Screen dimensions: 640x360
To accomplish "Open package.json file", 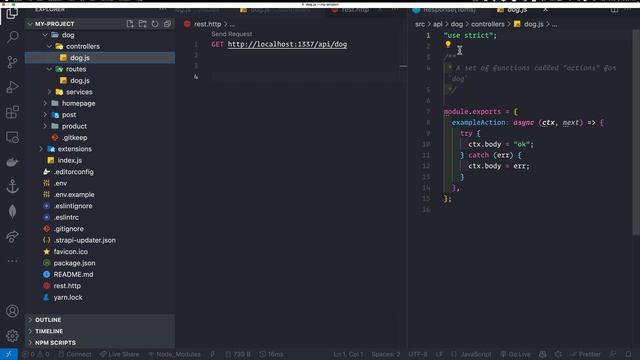I will pyautogui.click(x=100, y=263).
